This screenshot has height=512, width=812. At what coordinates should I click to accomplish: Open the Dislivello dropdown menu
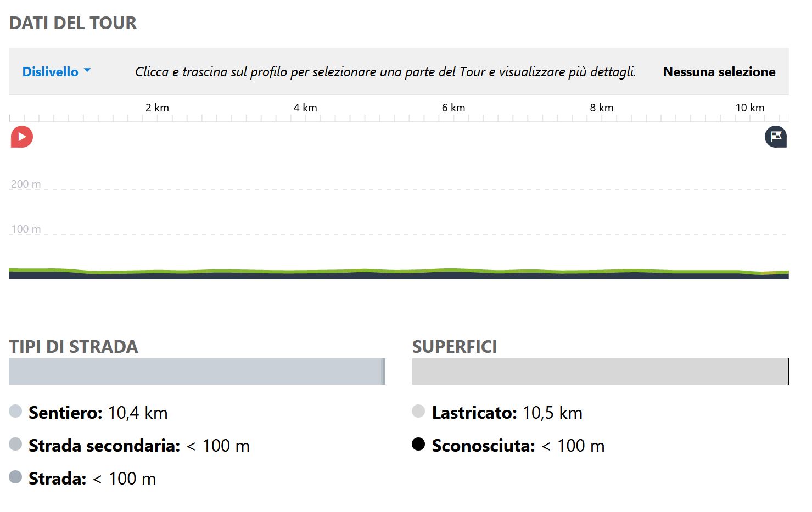(x=57, y=71)
